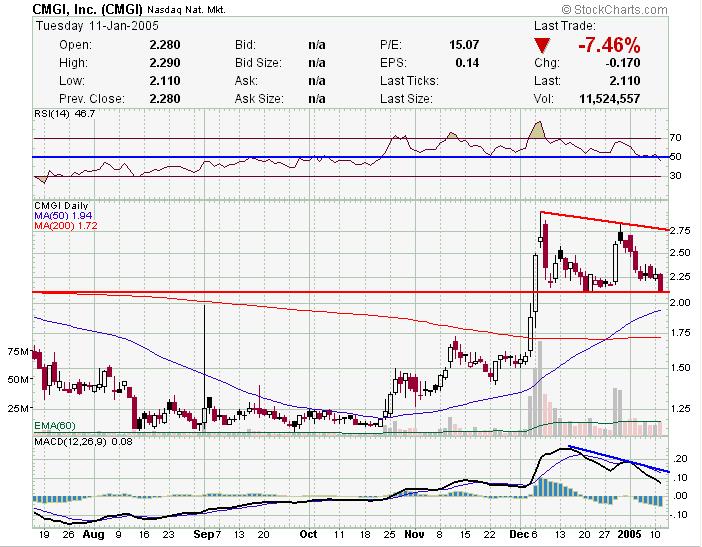Click the 25M volume axis label
Image resolution: width=702 pixels, height=547 pixels.
point(18,408)
